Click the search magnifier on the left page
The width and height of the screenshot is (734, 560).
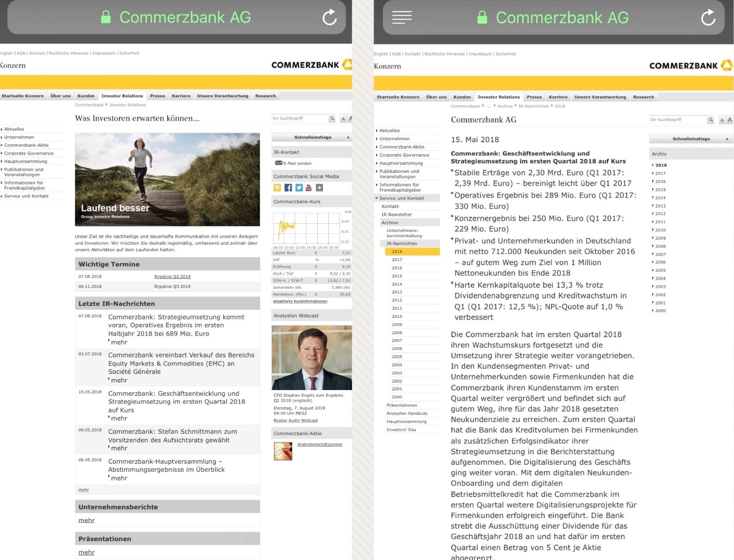[332, 118]
